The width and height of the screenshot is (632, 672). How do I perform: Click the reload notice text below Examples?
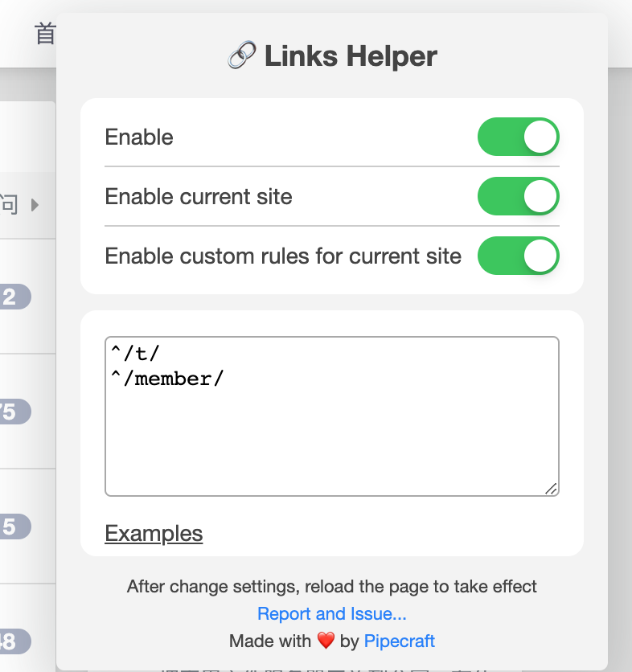click(332, 587)
